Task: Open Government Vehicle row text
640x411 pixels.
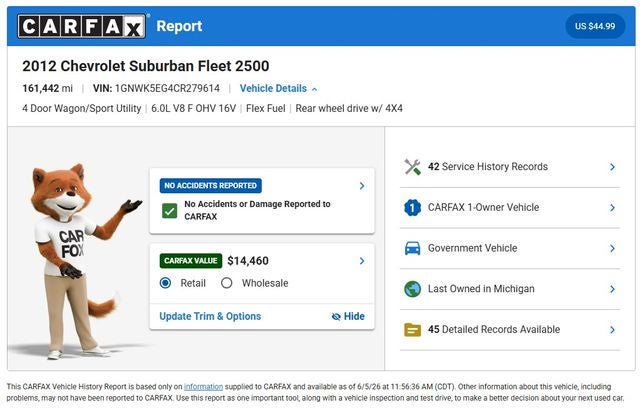Action: point(472,248)
